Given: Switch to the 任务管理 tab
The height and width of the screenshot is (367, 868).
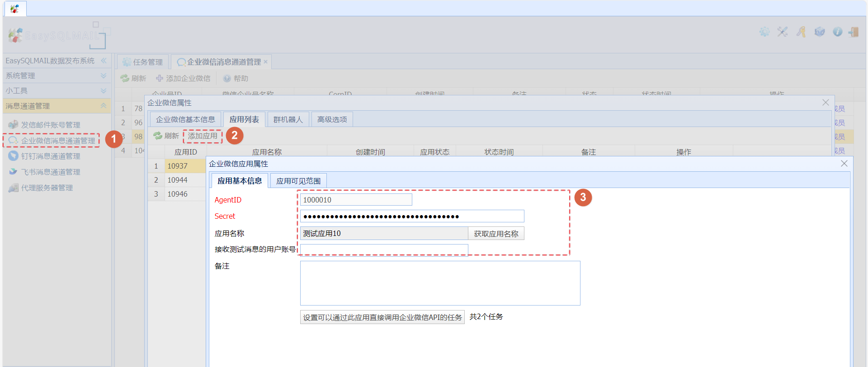Looking at the screenshot, I should pos(143,62).
